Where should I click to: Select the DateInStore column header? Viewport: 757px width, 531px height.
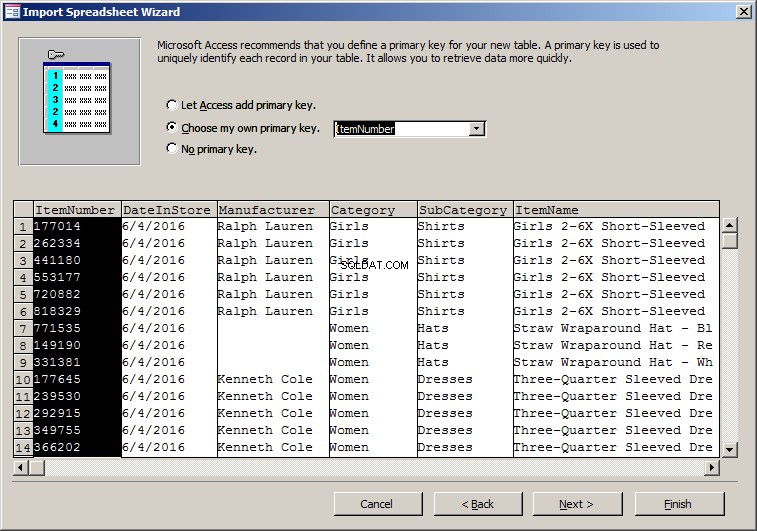(169, 210)
